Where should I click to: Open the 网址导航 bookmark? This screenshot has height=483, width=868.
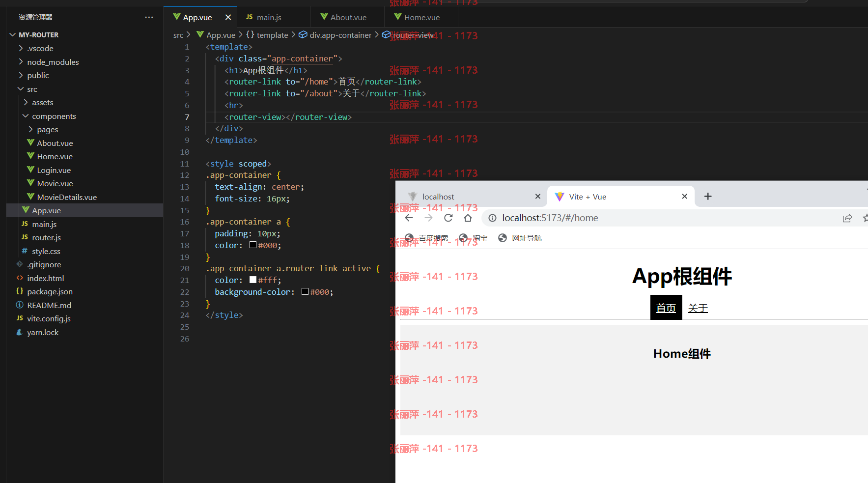pos(520,238)
